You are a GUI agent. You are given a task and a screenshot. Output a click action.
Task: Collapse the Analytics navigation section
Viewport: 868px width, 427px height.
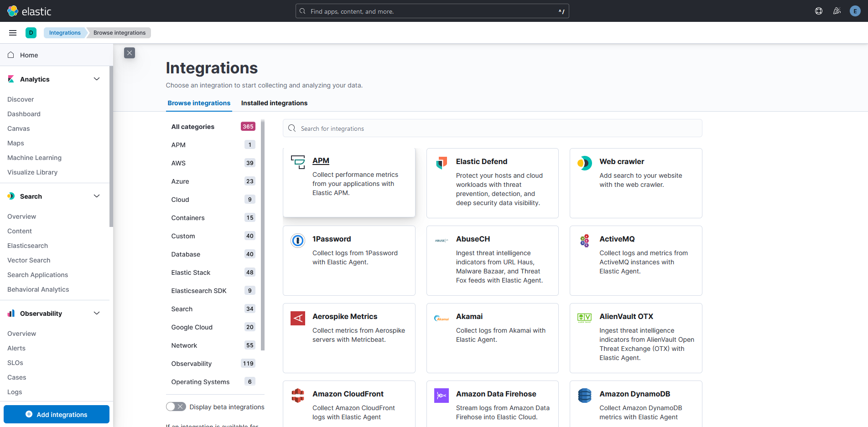[97, 79]
